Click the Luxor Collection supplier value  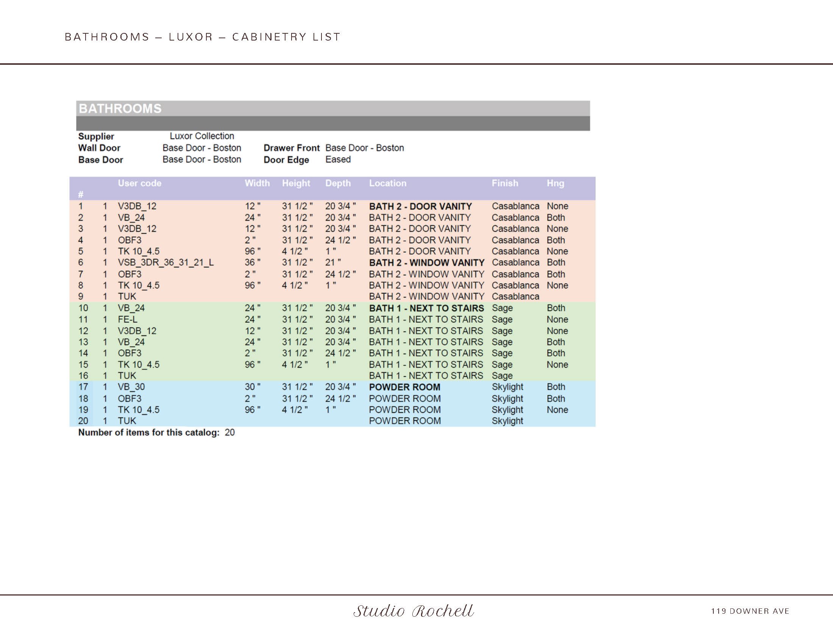[201, 136]
